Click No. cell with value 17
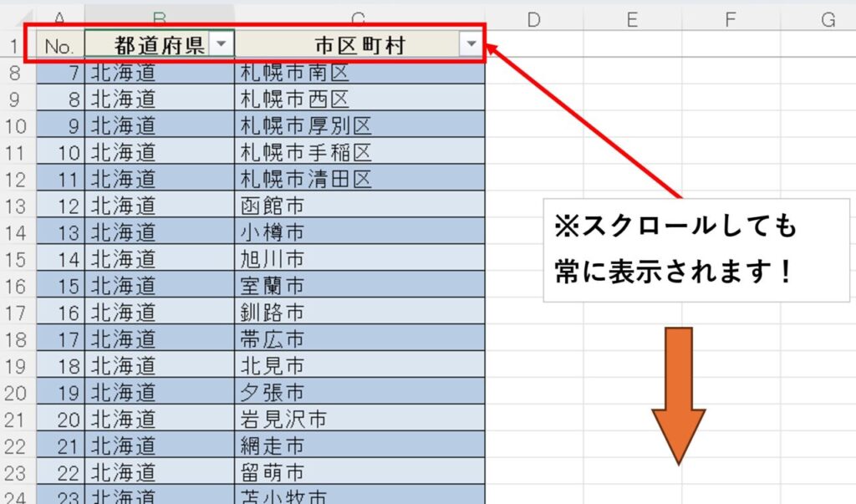Screen dimensions: 856x504 pyautogui.click(x=60, y=339)
